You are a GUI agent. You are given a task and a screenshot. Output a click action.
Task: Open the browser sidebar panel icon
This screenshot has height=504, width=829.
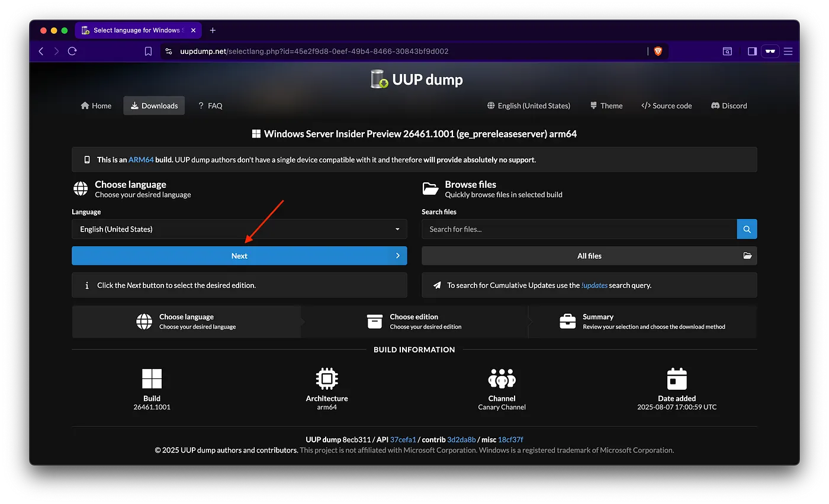pyautogui.click(x=752, y=52)
